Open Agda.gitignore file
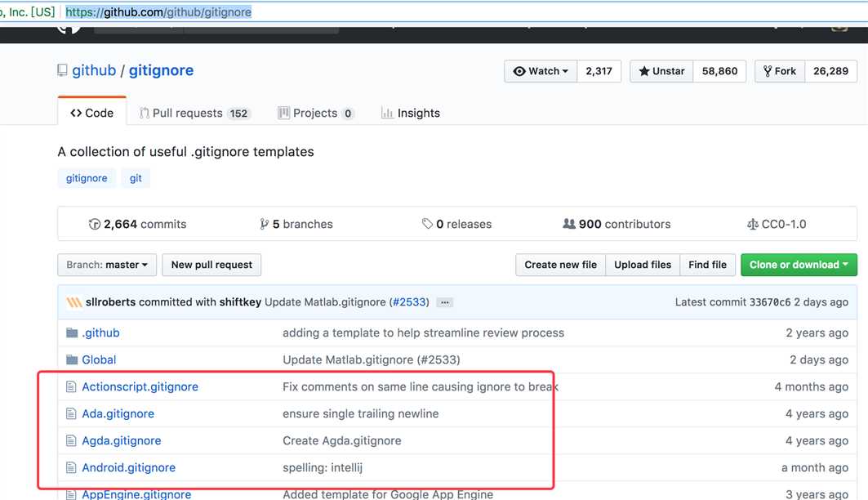868x500 pixels. [122, 440]
